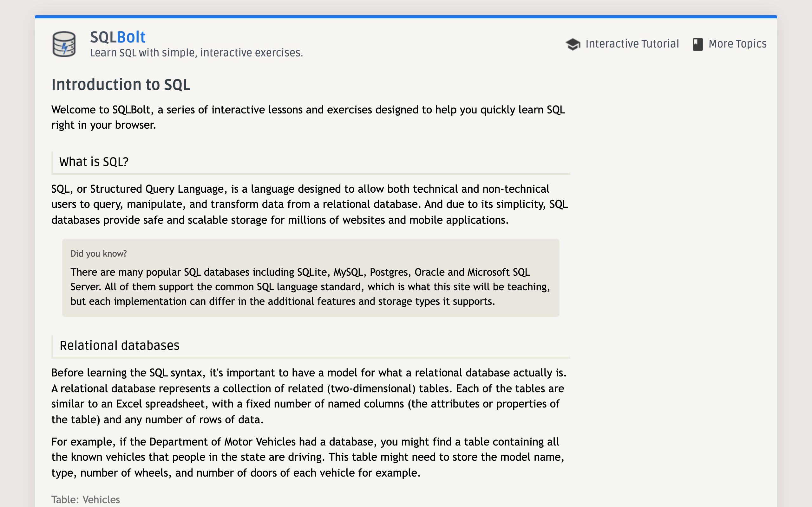
Task: Click the 'Introduction to SQL' page heading
Action: click(x=121, y=85)
